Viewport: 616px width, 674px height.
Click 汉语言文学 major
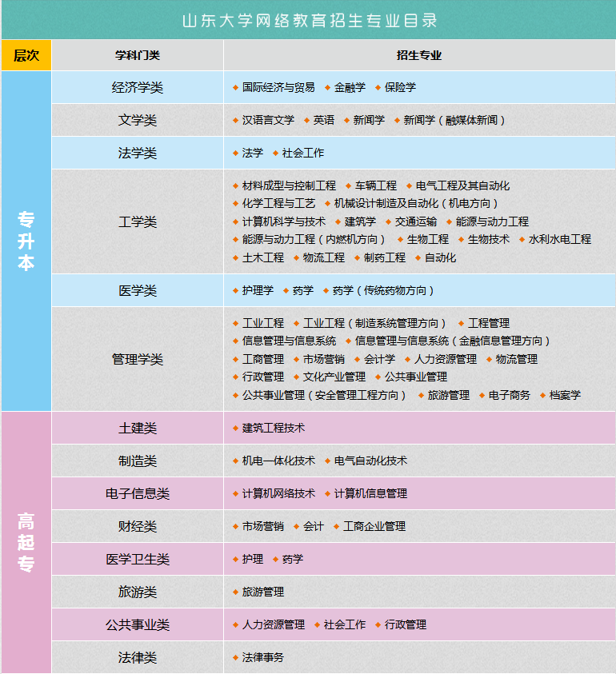point(268,120)
